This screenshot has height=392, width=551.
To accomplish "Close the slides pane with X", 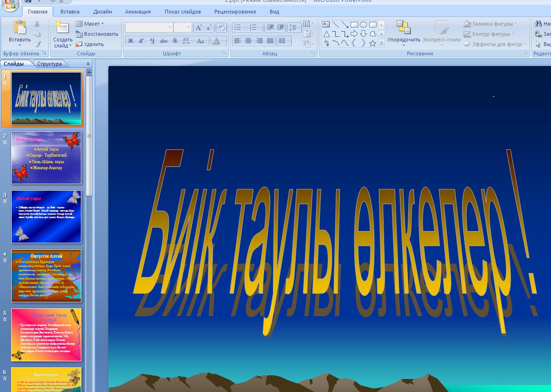I will (88, 64).
